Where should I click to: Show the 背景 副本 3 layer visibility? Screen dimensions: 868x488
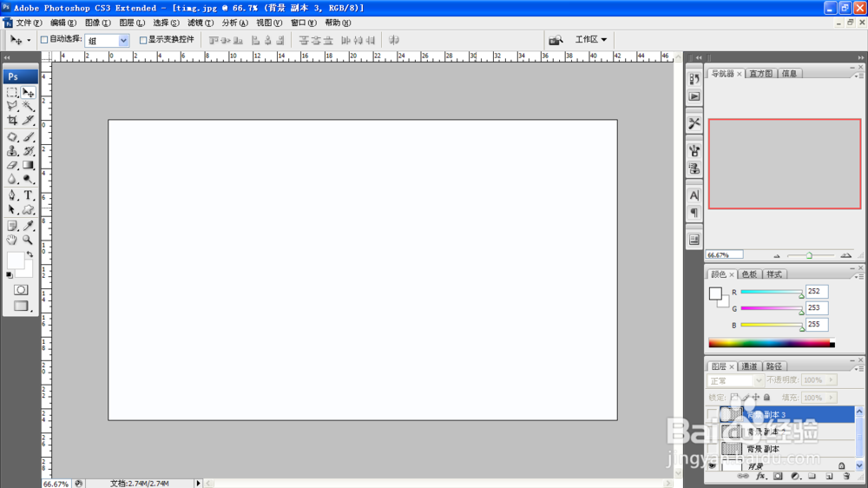coord(713,414)
